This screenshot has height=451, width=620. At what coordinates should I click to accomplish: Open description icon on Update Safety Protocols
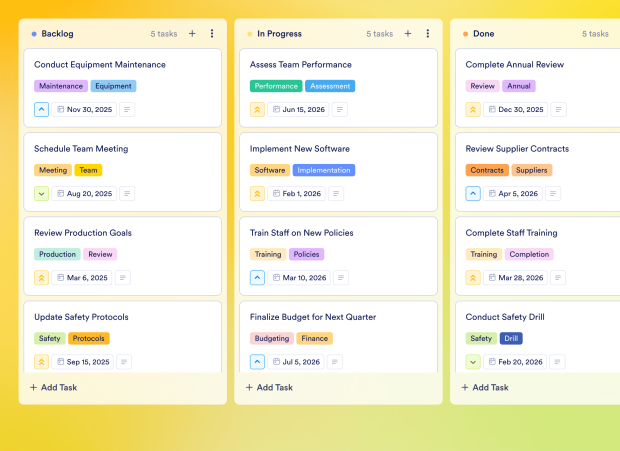124,362
